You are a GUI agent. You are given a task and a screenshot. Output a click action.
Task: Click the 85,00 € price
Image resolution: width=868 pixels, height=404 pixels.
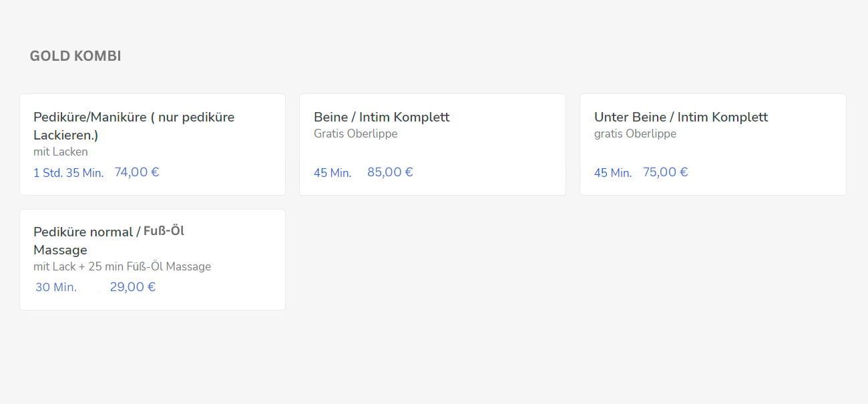pos(390,172)
